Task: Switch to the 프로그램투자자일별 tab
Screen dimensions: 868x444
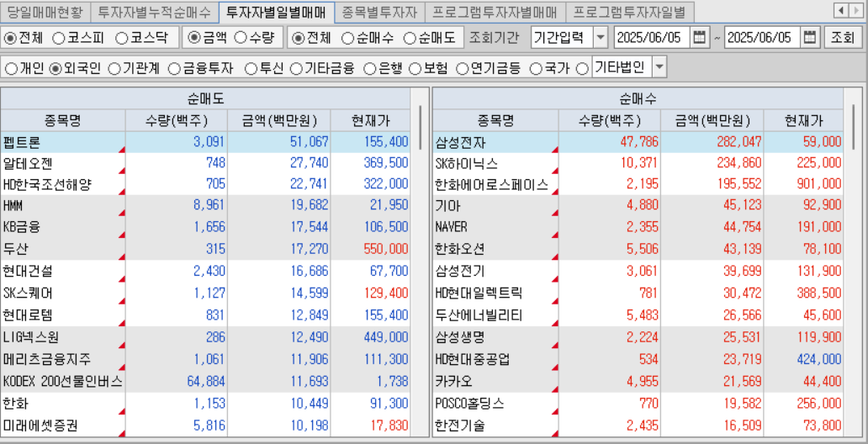Action: [x=630, y=11]
